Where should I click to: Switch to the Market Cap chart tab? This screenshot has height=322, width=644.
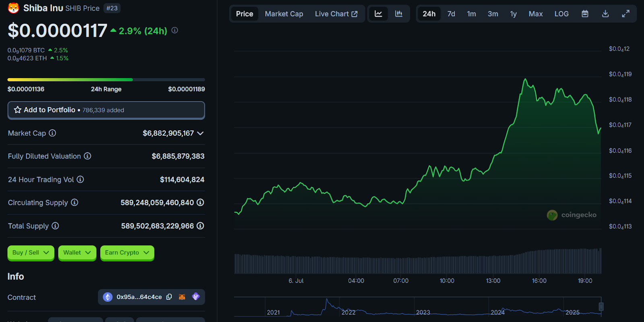[x=284, y=14]
